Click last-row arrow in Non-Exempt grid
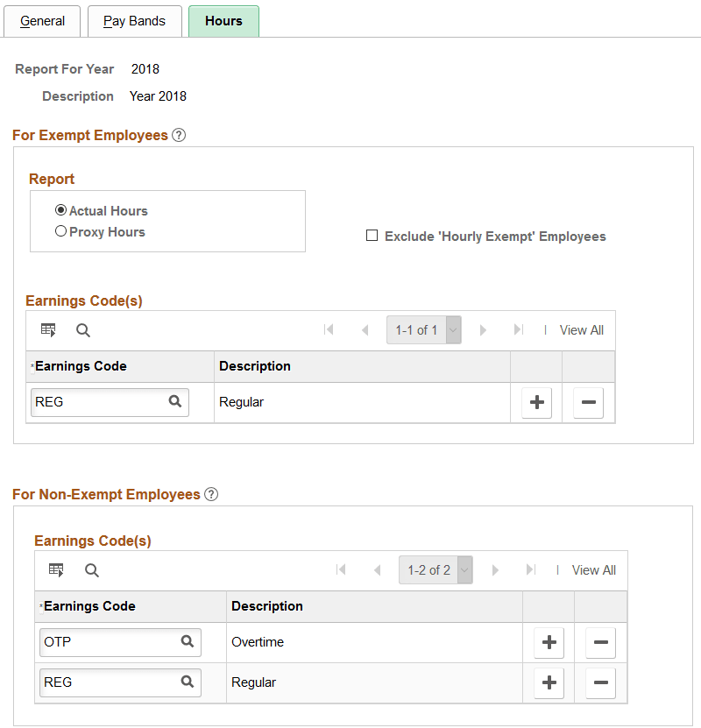Viewport: 701px width, 728px height. 532,569
